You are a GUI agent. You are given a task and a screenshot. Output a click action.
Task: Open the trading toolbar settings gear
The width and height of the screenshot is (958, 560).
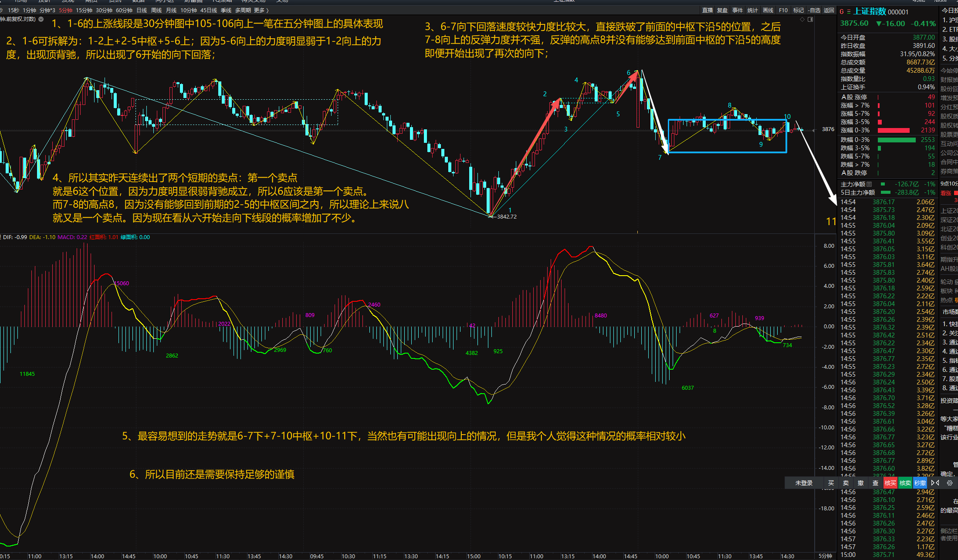[950, 483]
